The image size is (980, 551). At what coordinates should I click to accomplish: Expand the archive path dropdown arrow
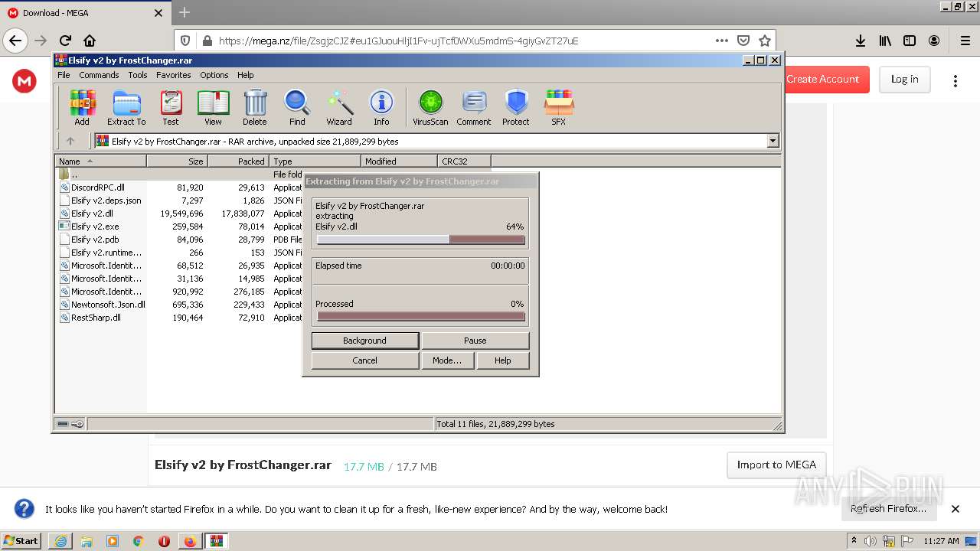click(x=773, y=141)
